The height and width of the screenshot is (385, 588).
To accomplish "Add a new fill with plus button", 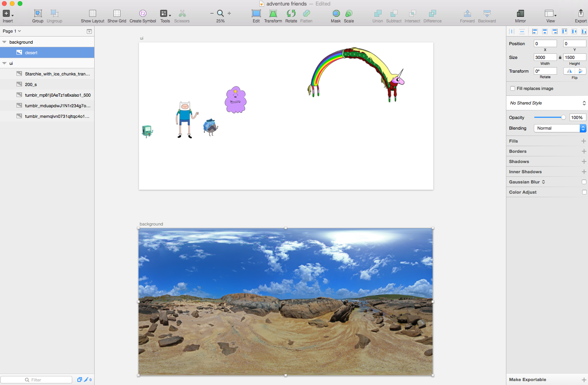I will [584, 141].
